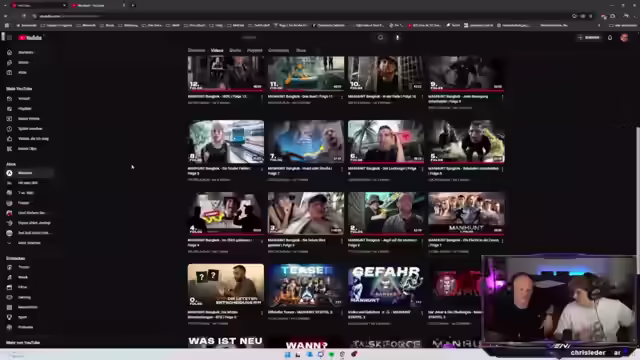Image resolution: width=640 pixels, height=360 pixels.
Task: Open three-dot menu of Folge 8 video
Action: [262, 169]
